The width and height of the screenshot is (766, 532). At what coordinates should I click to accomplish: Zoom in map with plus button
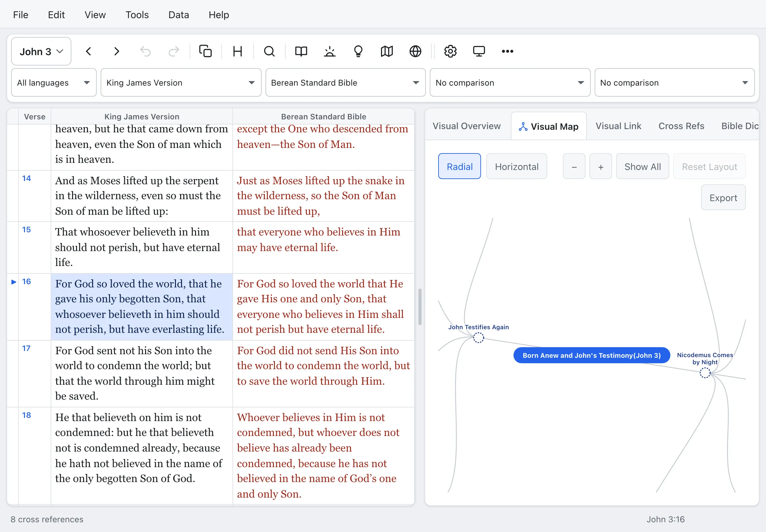[600, 166]
